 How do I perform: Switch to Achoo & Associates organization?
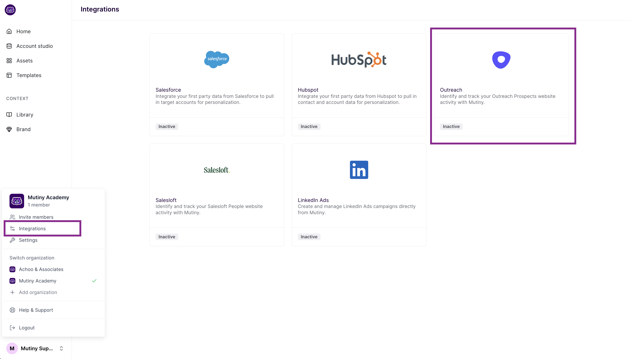41,269
